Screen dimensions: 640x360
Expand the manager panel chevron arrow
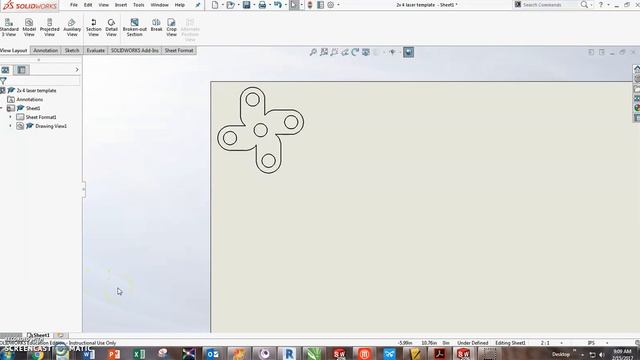point(77,70)
